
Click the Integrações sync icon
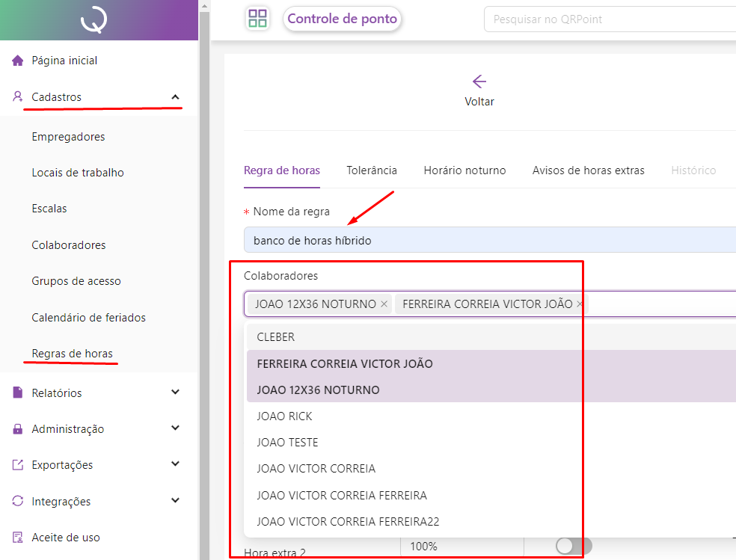(18, 501)
